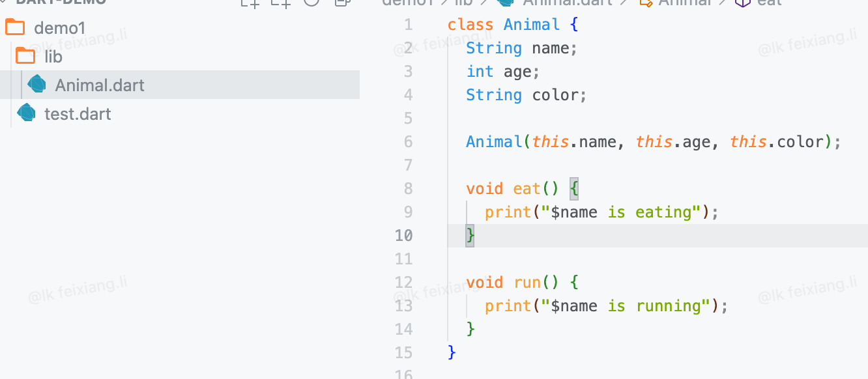Image resolution: width=868 pixels, height=379 pixels.
Task: Place cursor on the highlighted closing brace, line 10
Action: coord(470,235)
